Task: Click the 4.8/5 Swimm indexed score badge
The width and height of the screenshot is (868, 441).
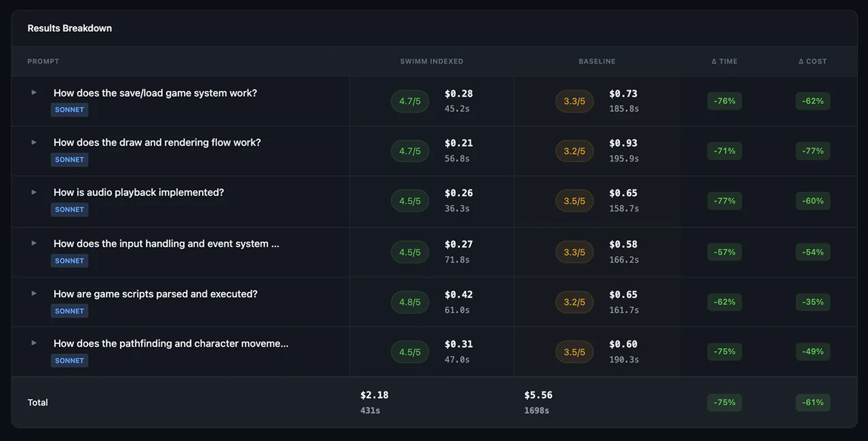Action: 410,302
